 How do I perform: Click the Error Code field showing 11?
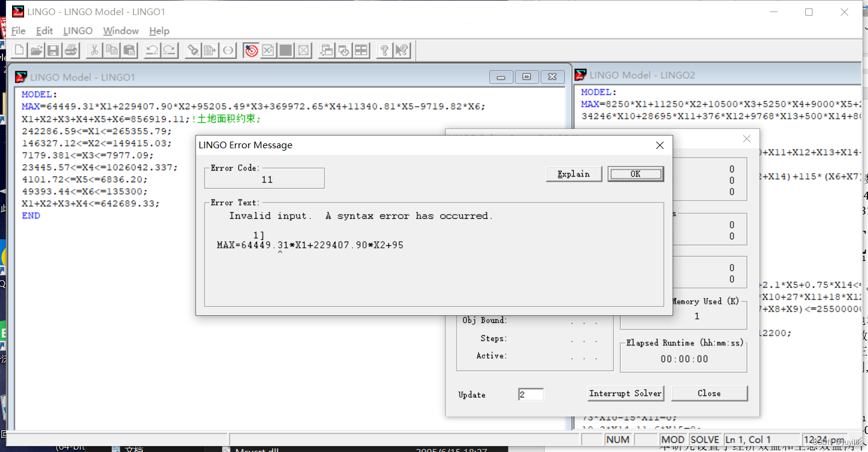point(265,178)
